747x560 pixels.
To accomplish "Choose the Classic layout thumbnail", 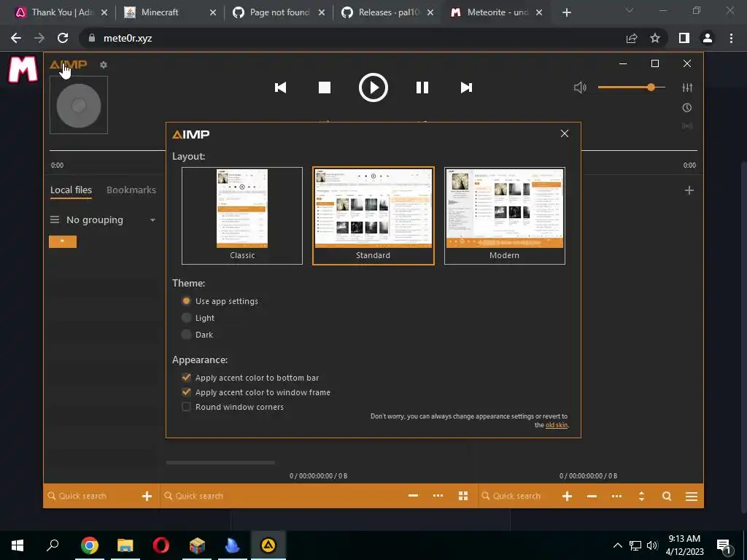I will pos(242,216).
